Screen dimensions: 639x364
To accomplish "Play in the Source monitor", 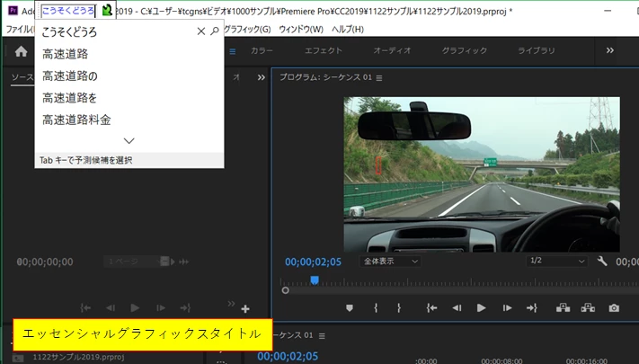I will coord(135,308).
